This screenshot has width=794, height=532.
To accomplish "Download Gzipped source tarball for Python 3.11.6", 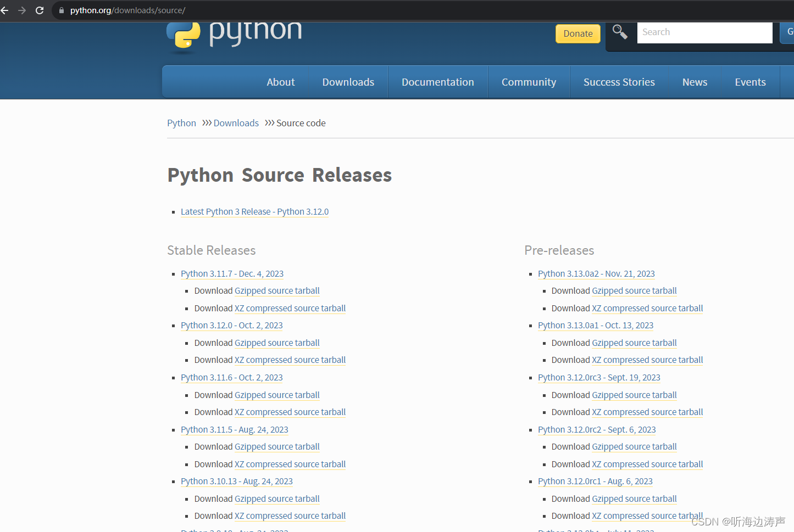I will (x=277, y=395).
